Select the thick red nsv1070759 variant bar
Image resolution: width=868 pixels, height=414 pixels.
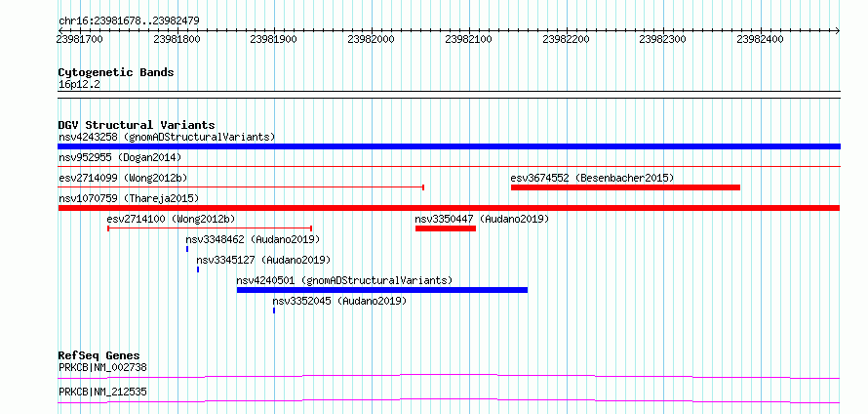pyautogui.click(x=449, y=208)
